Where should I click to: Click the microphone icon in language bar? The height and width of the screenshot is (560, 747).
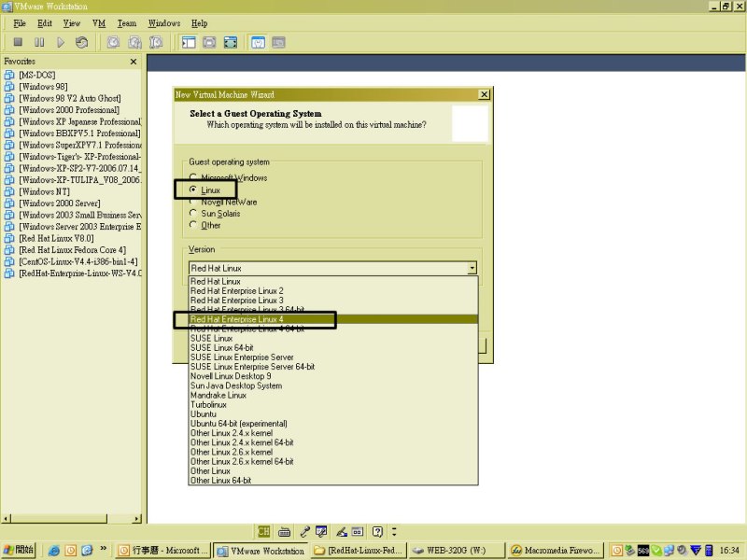tap(304, 531)
